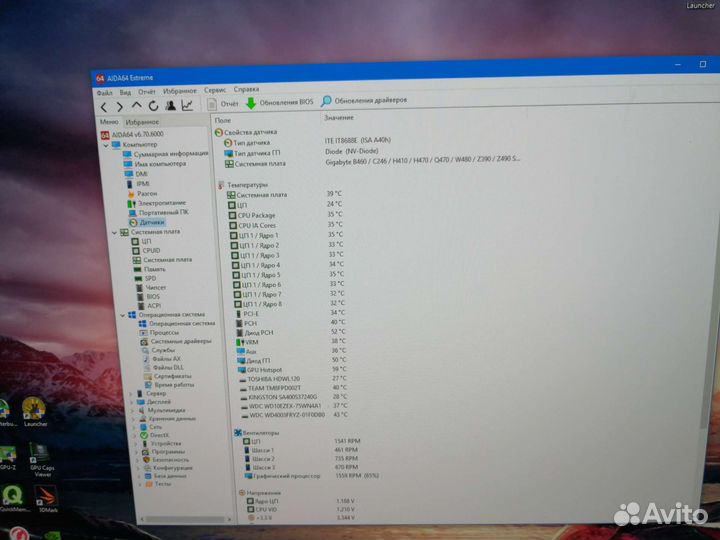Click Обновления BIOS toolbar button
This screenshot has height=540, width=720.
pos(280,102)
